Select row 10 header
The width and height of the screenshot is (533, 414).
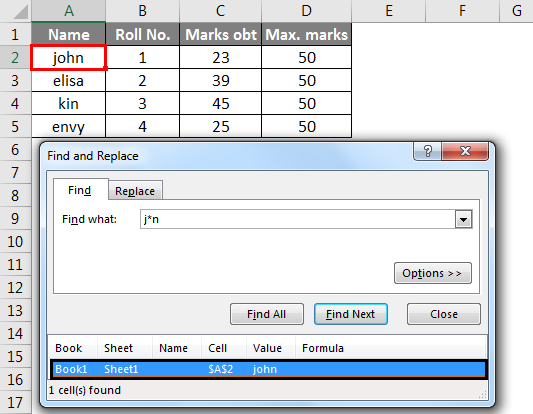click(15, 242)
